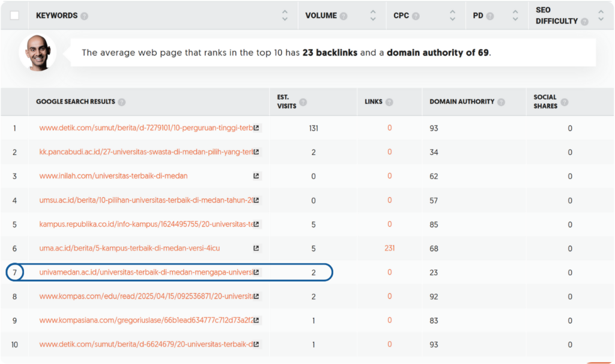
Task: Click the Domain Authority column header
Action: (462, 102)
